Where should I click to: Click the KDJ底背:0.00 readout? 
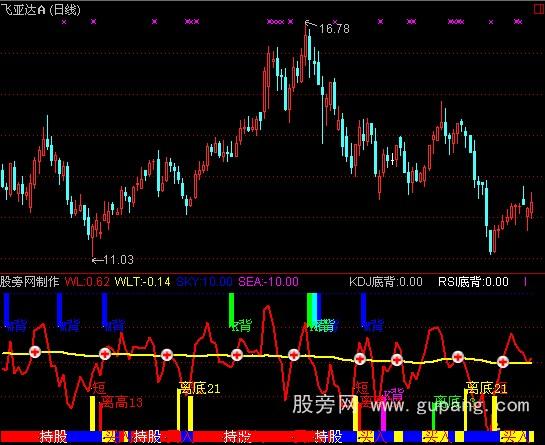coord(386,282)
